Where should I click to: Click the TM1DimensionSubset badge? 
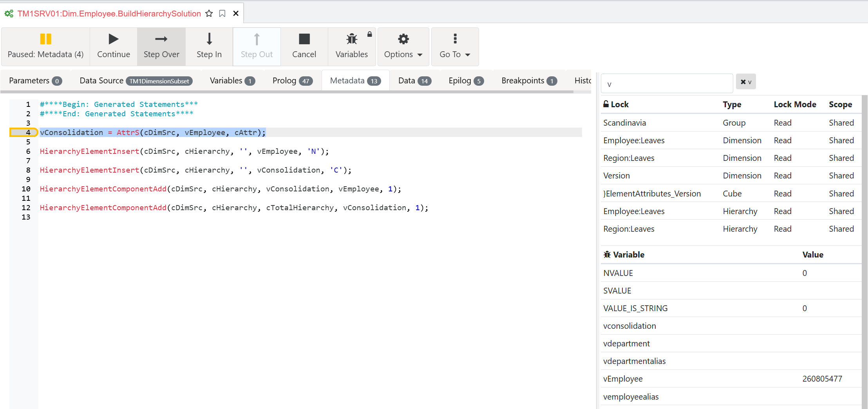point(159,81)
